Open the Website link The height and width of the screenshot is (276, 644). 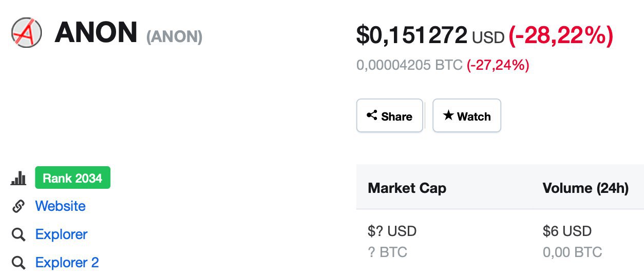[60, 206]
